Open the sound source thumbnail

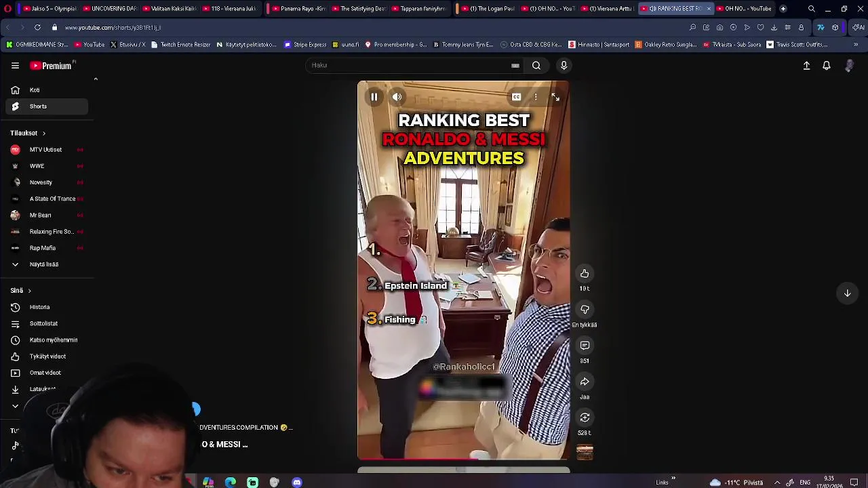[x=585, y=451]
